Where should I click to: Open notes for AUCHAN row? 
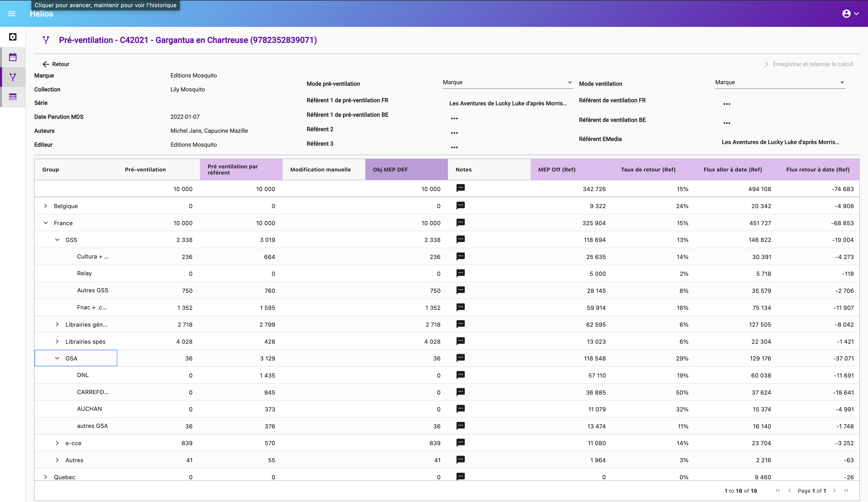point(461,409)
